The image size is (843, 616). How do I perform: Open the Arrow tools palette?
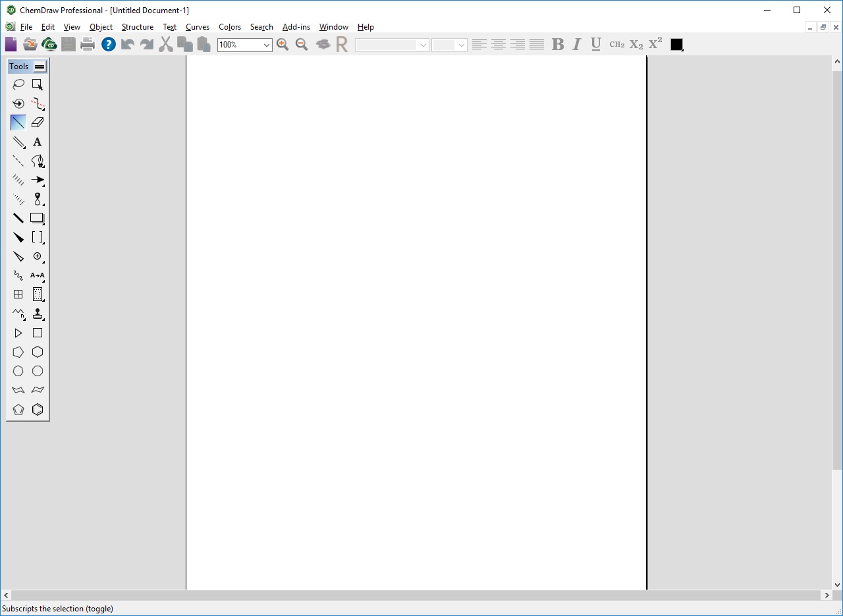pyautogui.click(x=38, y=180)
